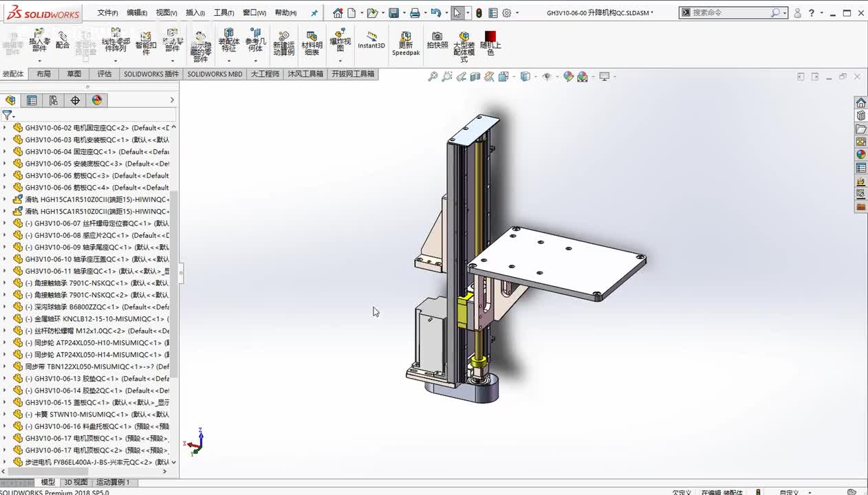Image resolution: width=868 pixels, height=495 pixels.
Task: Select the DisplayManager color wheel tab
Action: tap(97, 100)
